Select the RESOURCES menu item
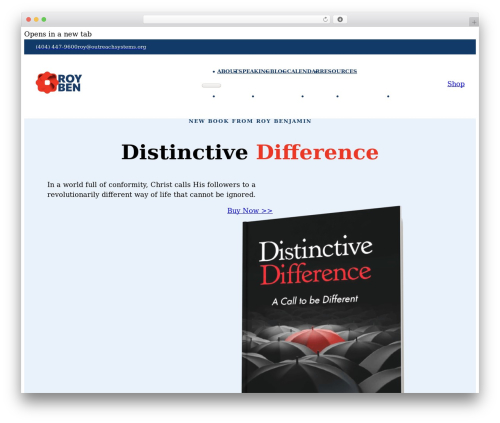500x423 pixels. (x=338, y=71)
